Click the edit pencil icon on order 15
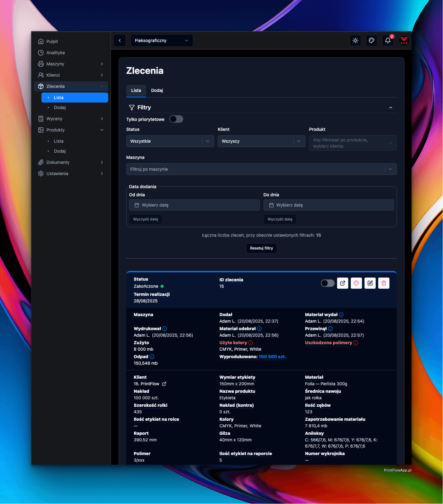 pos(370,283)
